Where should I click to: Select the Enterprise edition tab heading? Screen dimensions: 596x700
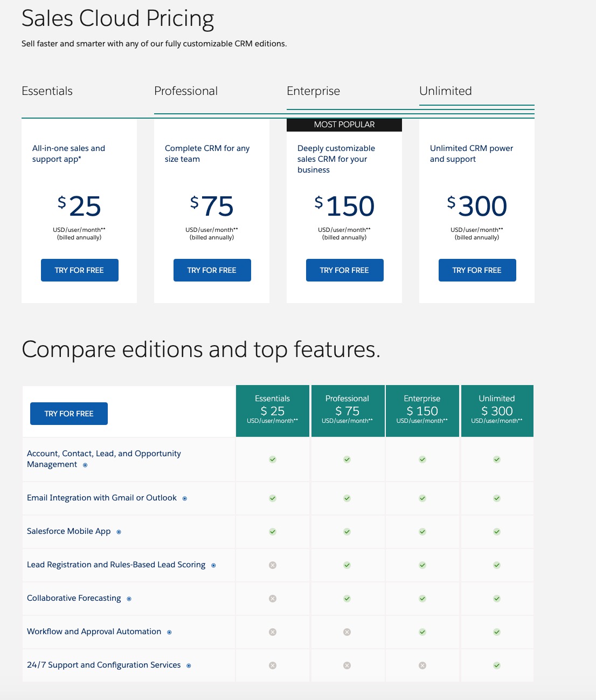coord(313,91)
